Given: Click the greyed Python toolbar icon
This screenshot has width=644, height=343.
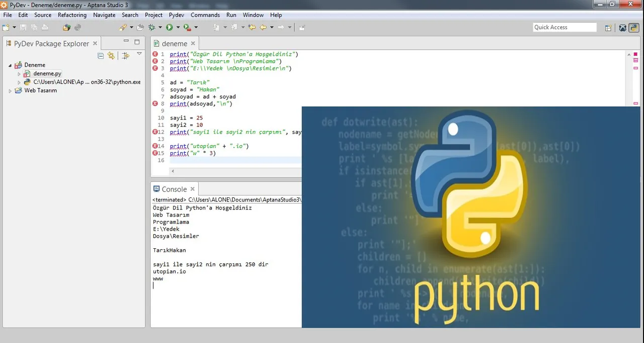Looking at the screenshot, I should [77, 27].
